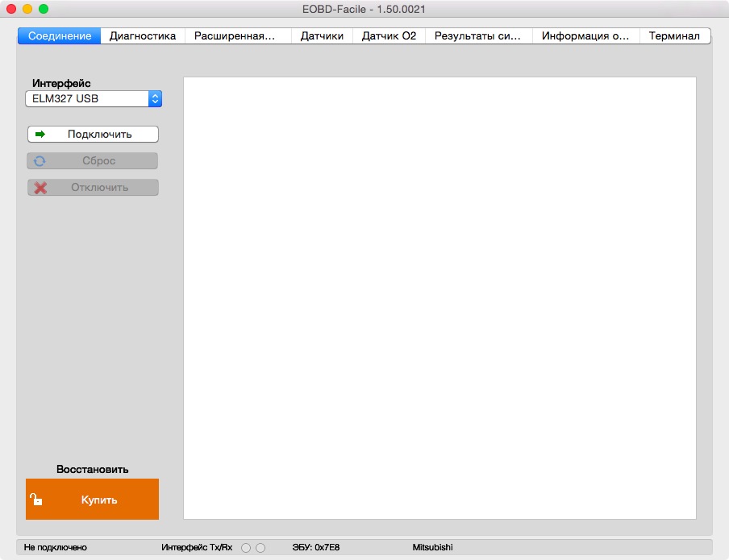Click the first Tx/Rx indicator circle

(x=246, y=548)
